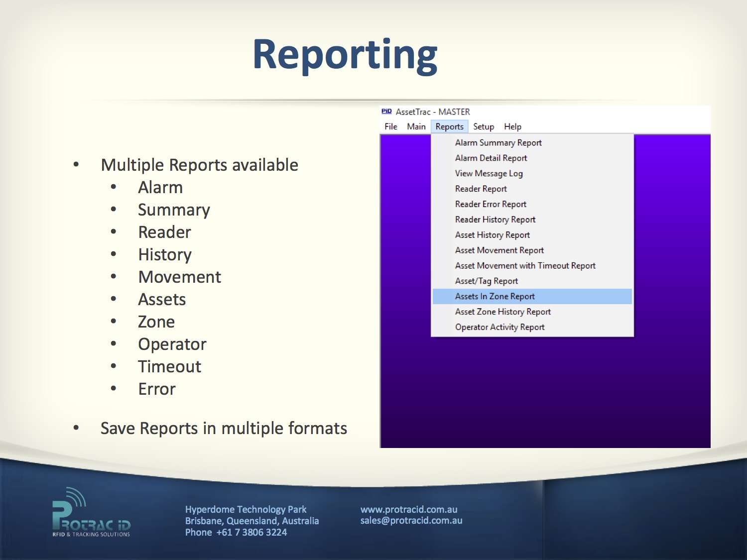Select Alarm Summary Report

click(498, 143)
